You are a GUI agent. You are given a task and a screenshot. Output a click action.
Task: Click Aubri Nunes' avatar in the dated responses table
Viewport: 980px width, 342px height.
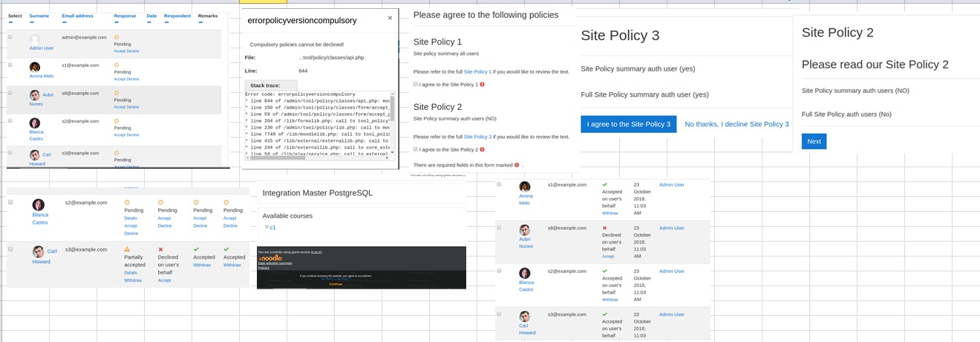point(525,230)
